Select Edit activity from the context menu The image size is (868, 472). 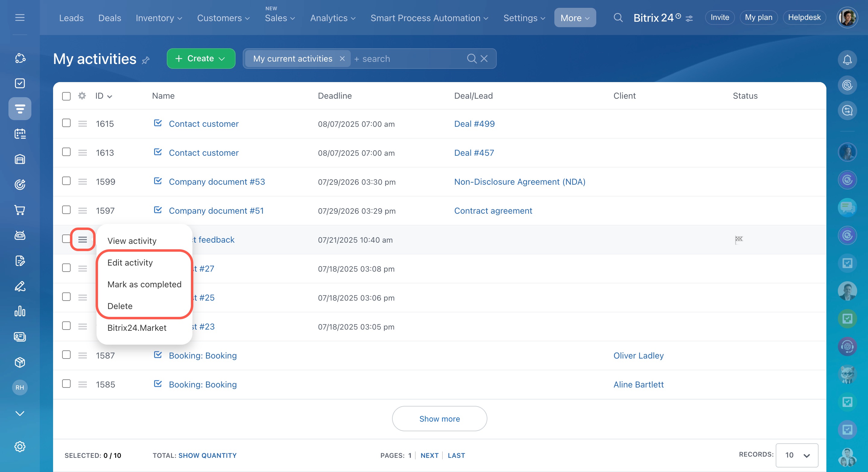tap(130, 263)
